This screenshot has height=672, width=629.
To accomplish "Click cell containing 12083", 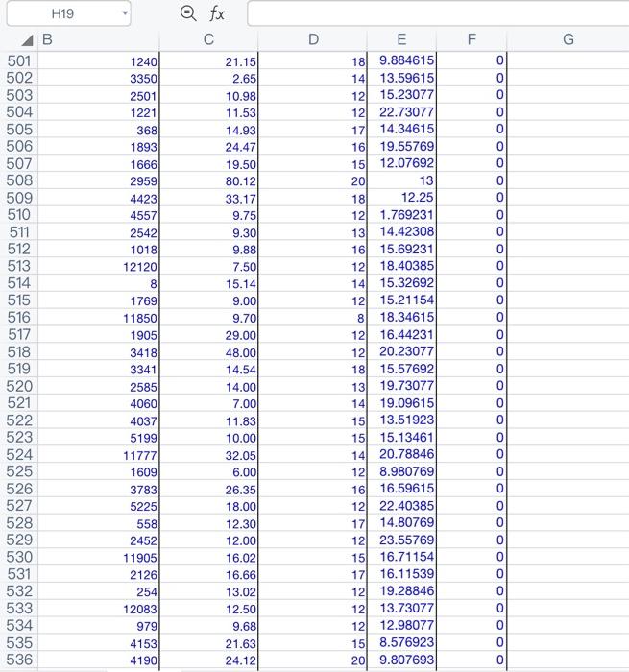I will click(99, 608).
